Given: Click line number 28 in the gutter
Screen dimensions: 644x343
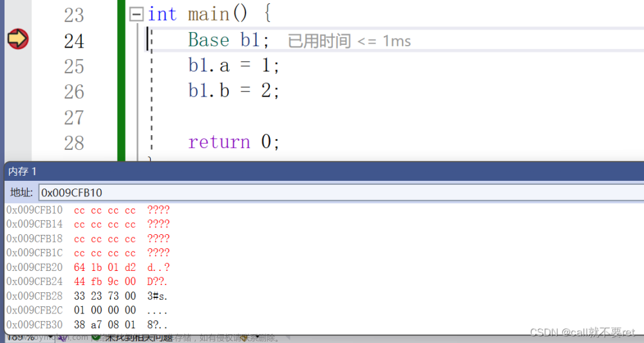Looking at the screenshot, I should coord(74,144).
